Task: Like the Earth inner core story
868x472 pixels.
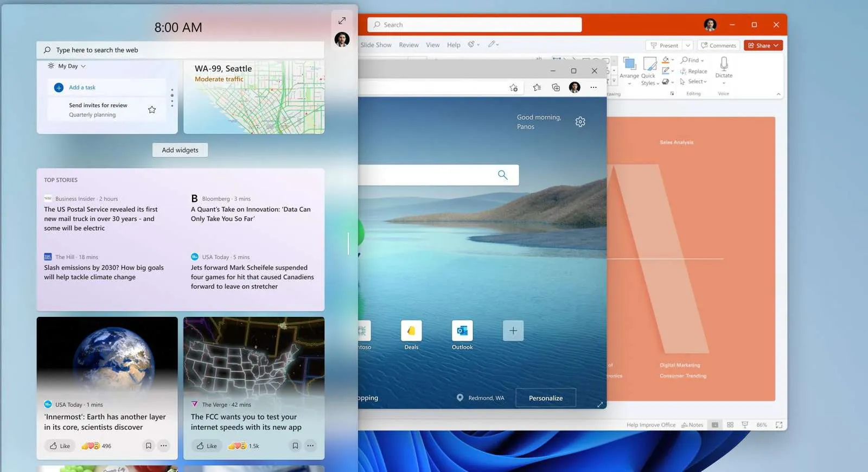Action: 60,446
